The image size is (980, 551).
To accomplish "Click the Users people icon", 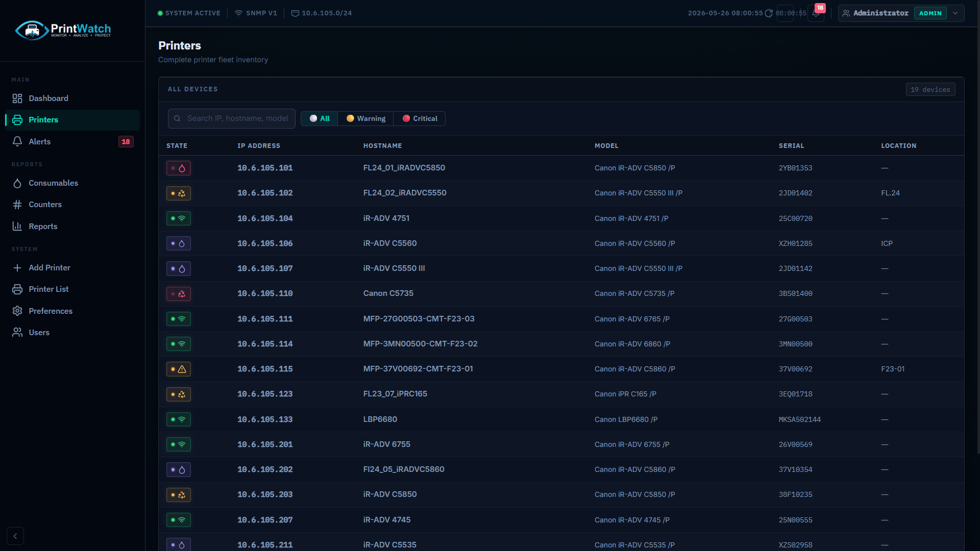I will (17, 332).
